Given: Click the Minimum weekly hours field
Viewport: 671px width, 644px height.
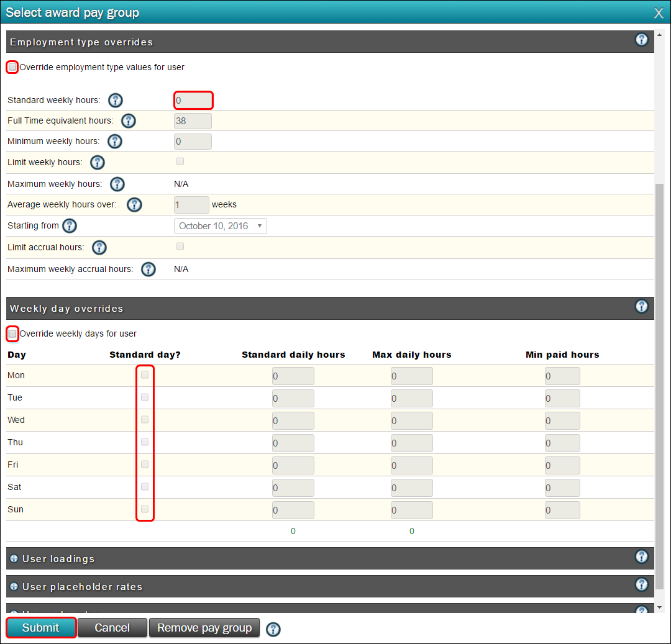Looking at the screenshot, I should click(193, 142).
